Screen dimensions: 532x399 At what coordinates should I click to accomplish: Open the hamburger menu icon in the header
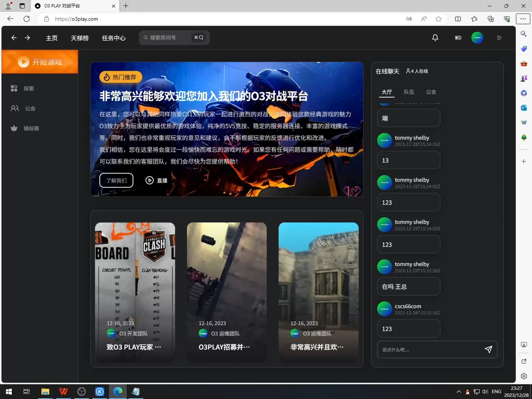(x=499, y=38)
